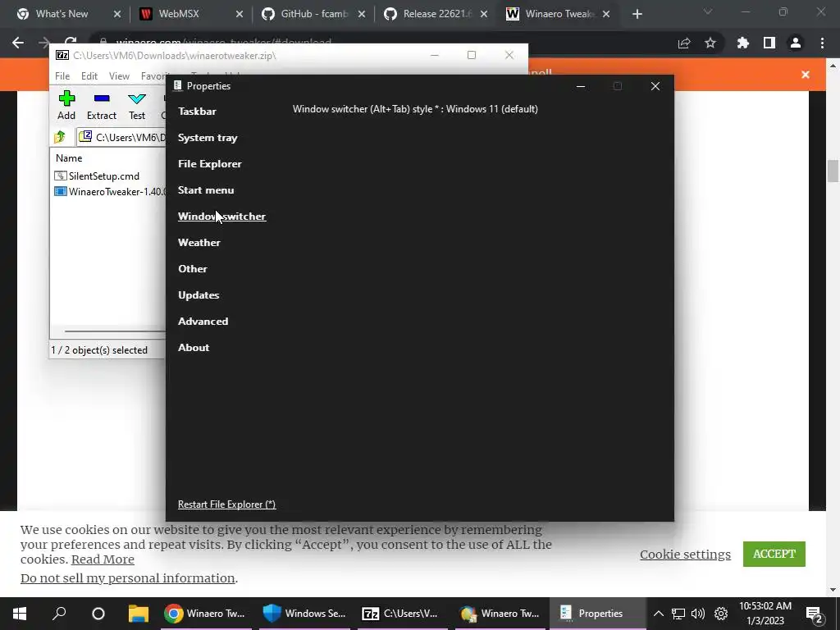The width and height of the screenshot is (840, 630).
Task: Switch to the 7-Zip taskbar button
Action: point(403,614)
